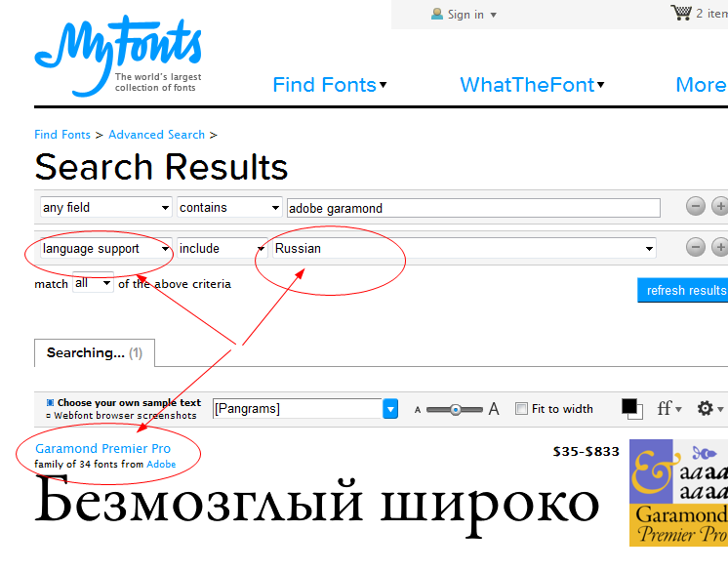
Task: Enable the 'Fit to width' checkbox
Action: tap(521, 409)
